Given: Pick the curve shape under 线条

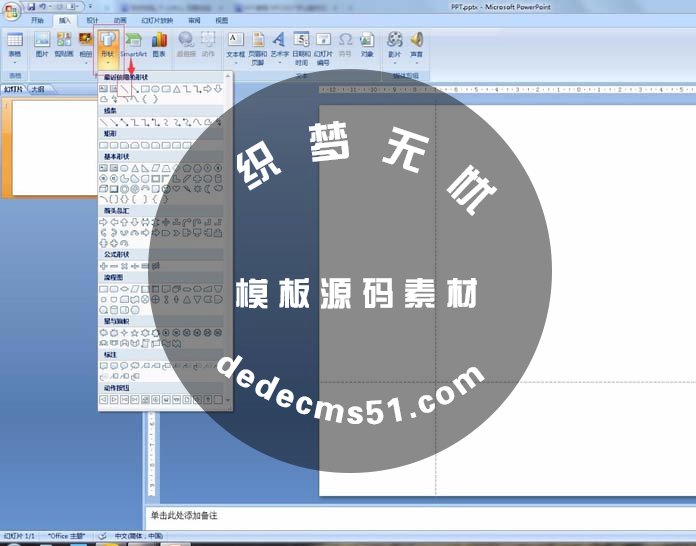Looking at the screenshot, I should 197,122.
